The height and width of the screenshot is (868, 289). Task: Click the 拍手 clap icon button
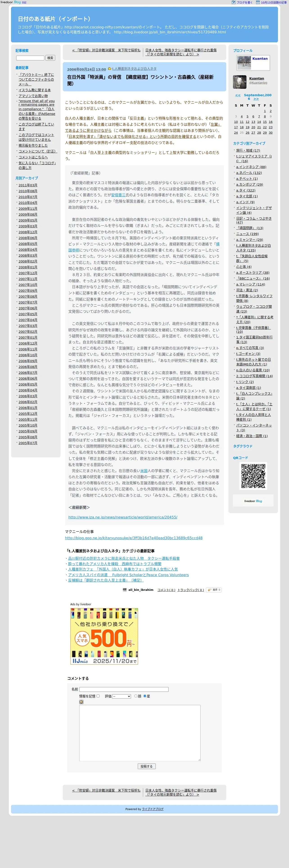(x=214, y=590)
